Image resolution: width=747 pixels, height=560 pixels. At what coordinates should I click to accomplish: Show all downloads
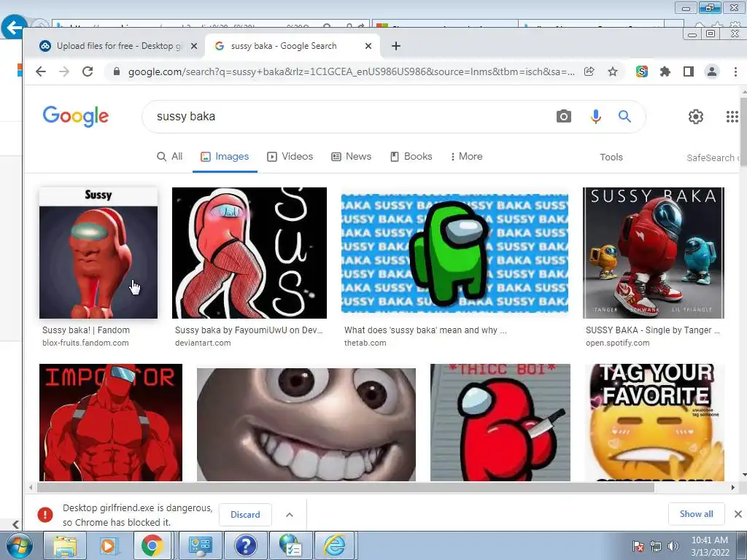pos(696,514)
